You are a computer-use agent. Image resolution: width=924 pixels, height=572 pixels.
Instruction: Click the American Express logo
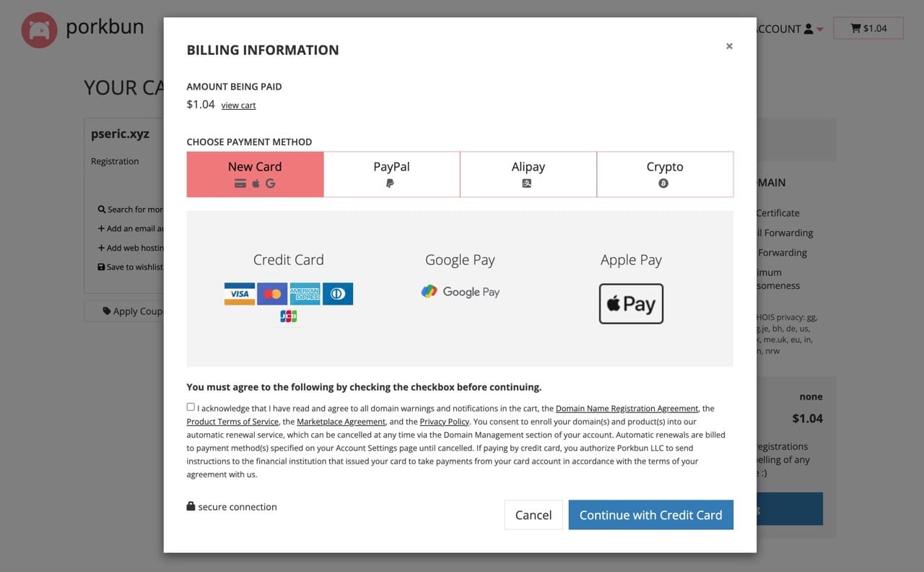(305, 294)
